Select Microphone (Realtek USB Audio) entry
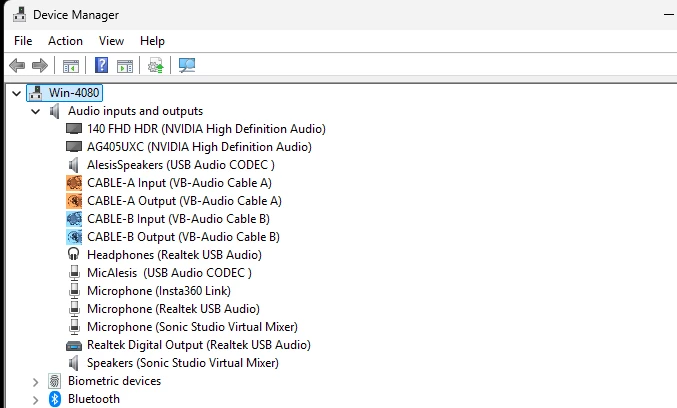This screenshot has width=677, height=408. (174, 309)
